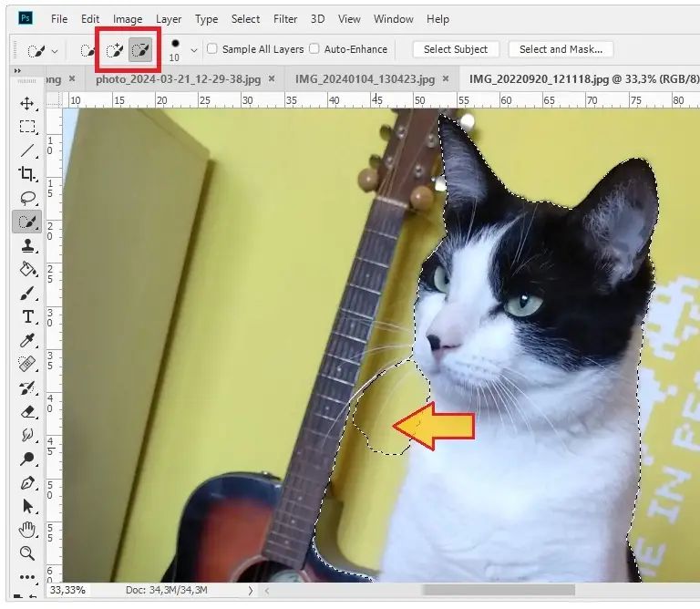This screenshot has height=609, width=700.
Task: Open the Filter menu
Action: pos(285,19)
